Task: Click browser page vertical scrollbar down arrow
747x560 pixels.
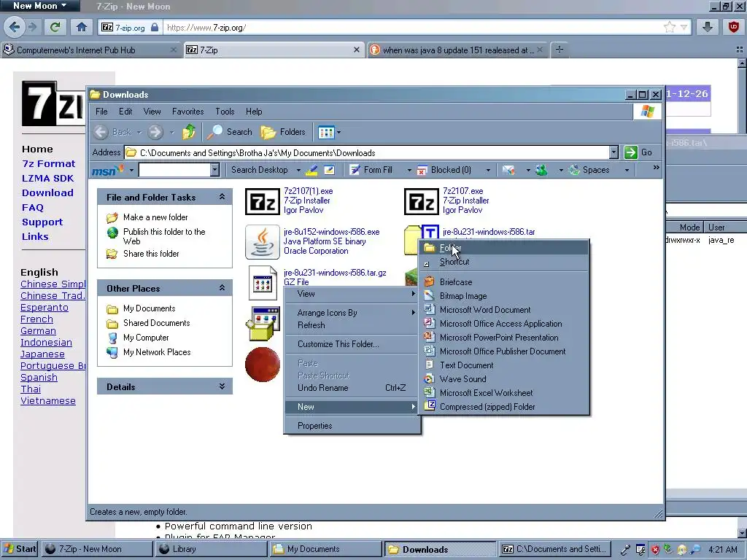Action: (x=742, y=533)
